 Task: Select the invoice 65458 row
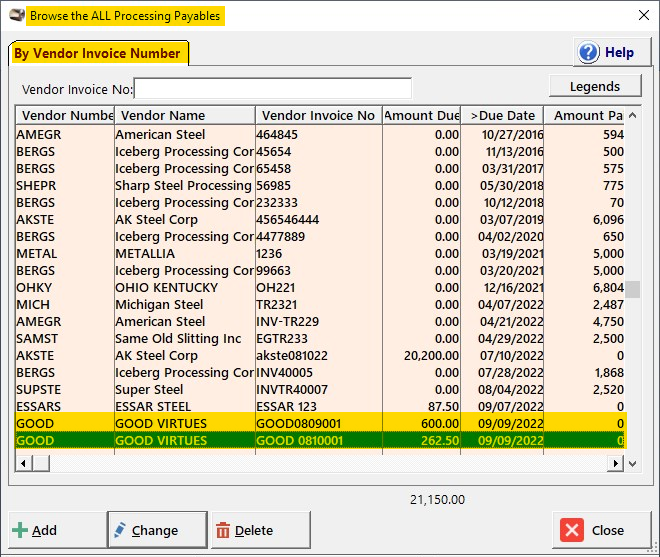click(320, 169)
